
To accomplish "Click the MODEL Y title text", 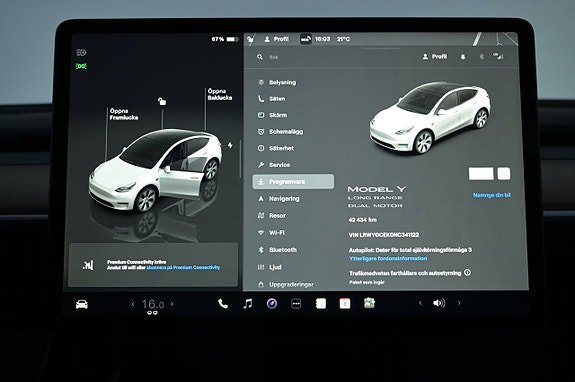I will coord(377,189).
